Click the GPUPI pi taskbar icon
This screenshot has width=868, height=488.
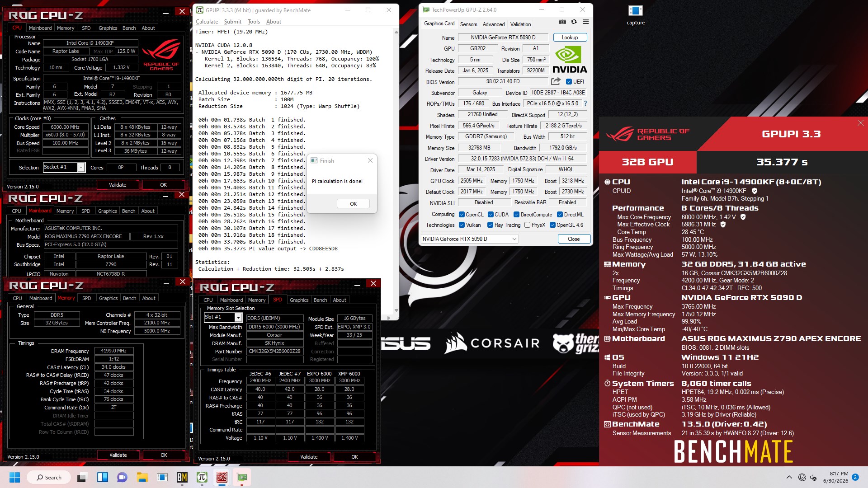(202, 477)
